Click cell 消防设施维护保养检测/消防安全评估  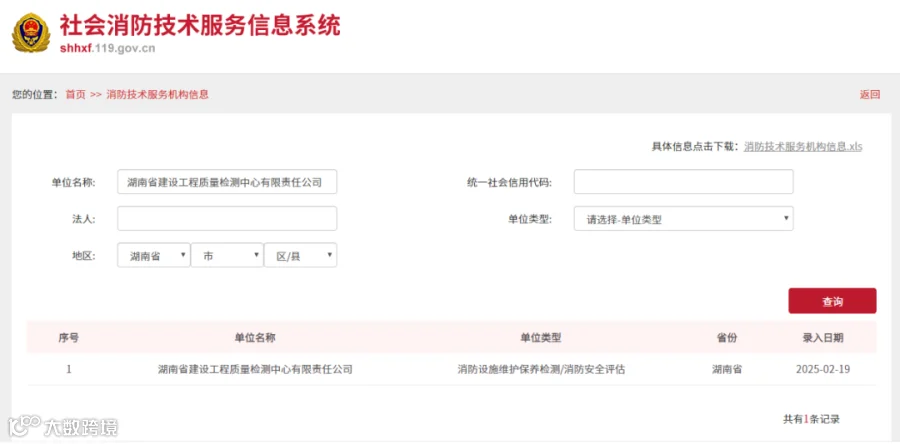pyautogui.click(x=541, y=369)
